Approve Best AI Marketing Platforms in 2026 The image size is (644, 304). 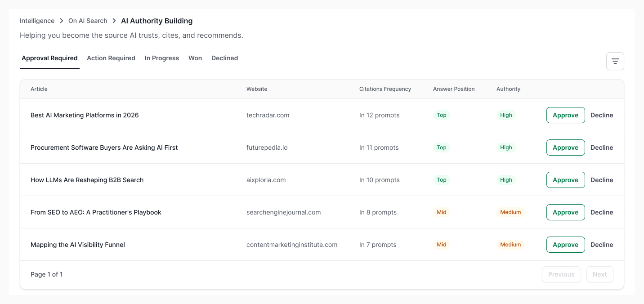tap(565, 115)
